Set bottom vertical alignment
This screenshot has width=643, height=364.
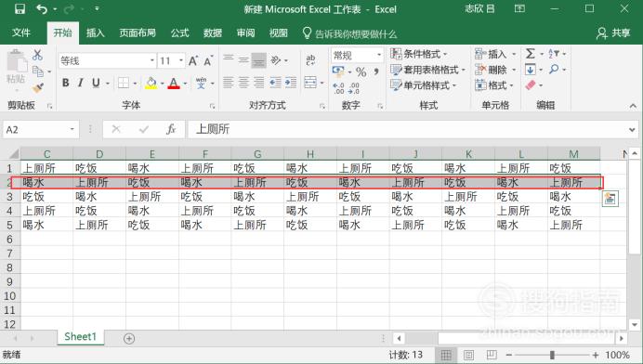click(258, 60)
